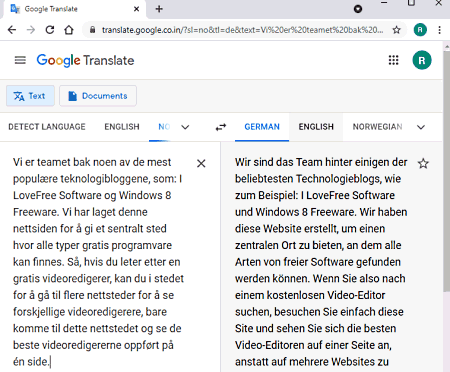The width and height of the screenshot is (450, 372).
Task: Select English as source language
Action: (122, 127)
